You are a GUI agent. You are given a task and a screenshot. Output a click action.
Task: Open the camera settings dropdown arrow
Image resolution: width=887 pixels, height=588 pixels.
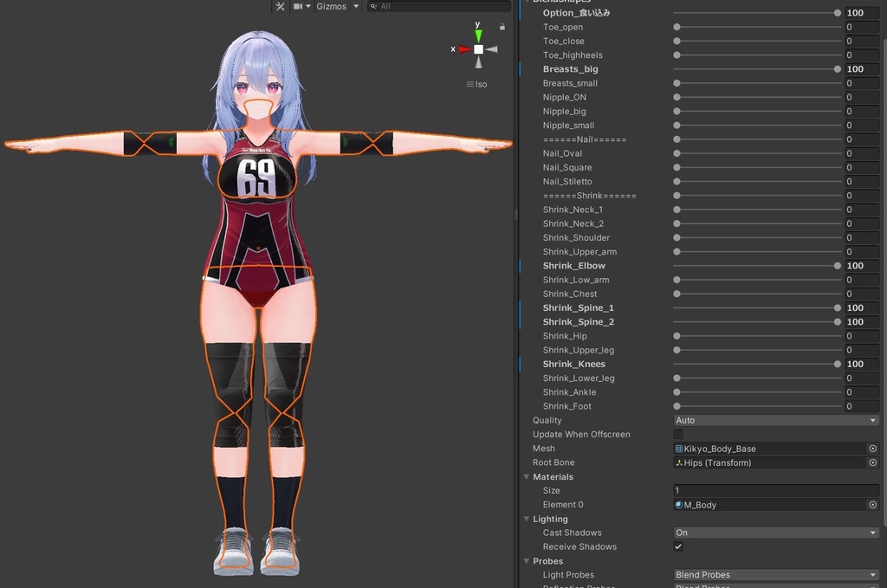308,6
